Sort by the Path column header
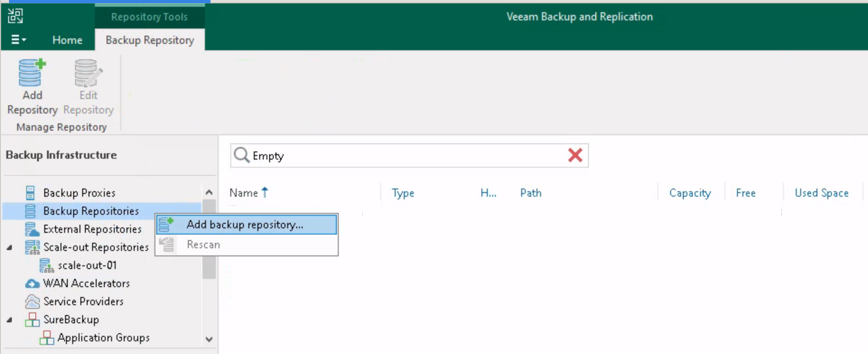The image size is (868, 354). tap(531, 193)
